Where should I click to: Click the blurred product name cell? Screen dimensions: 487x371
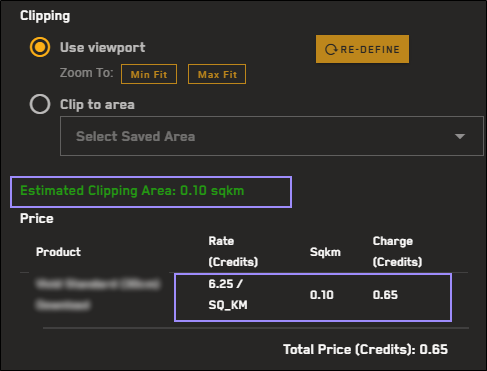coord(98,295)
